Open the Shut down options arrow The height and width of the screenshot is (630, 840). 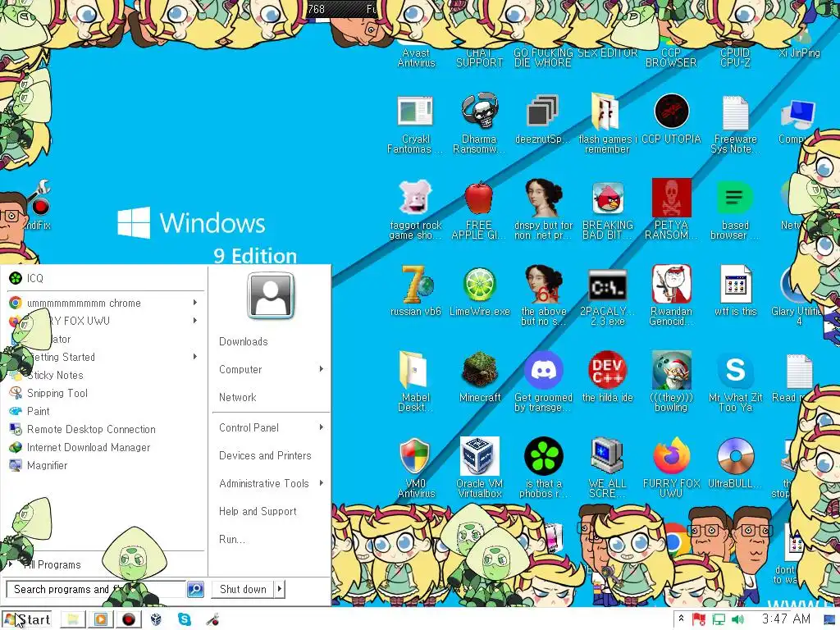click(x=280, y=589)
